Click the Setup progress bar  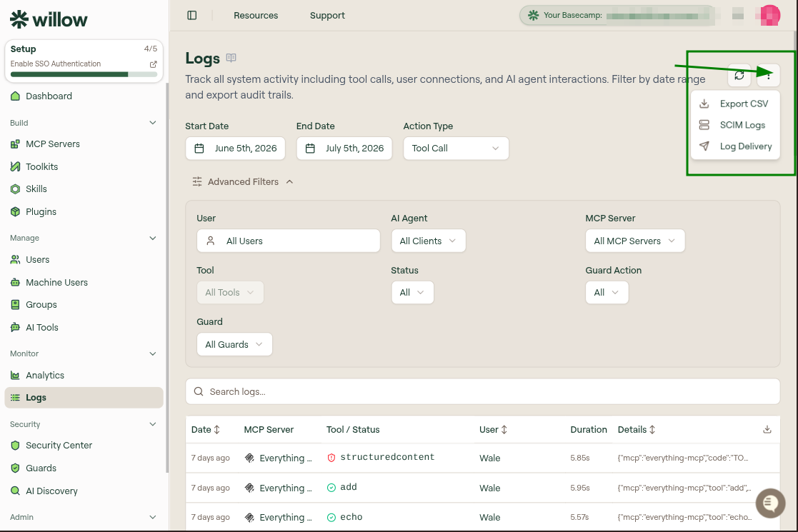[84, 74]
